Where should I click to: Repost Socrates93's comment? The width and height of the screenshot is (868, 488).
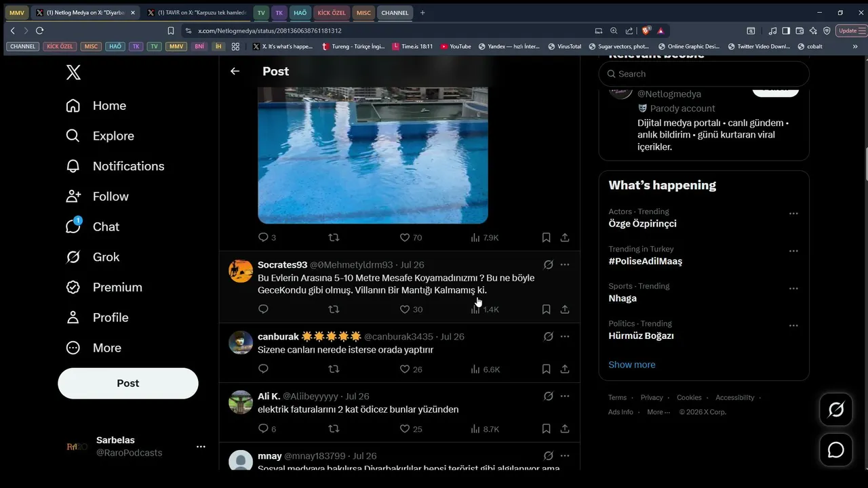point(334,309)
